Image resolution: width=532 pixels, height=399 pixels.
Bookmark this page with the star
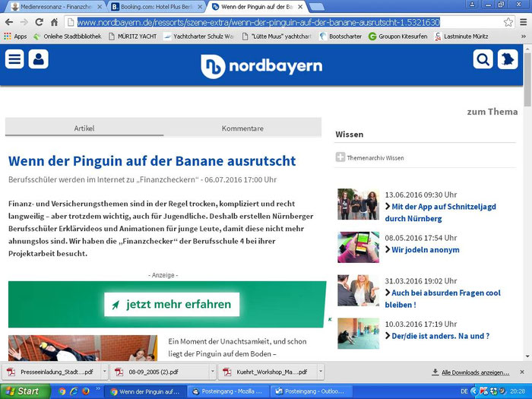(x=508, y=22)
